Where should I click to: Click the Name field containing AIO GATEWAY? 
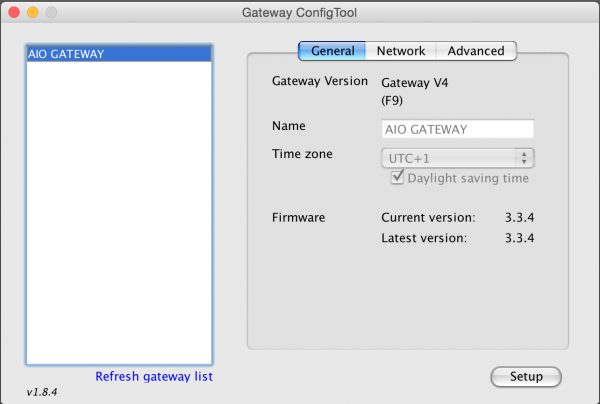point(457,129)
